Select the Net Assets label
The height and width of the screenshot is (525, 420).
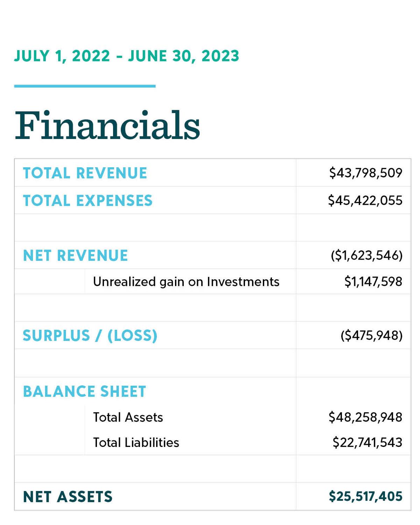(x=68, y=497)
